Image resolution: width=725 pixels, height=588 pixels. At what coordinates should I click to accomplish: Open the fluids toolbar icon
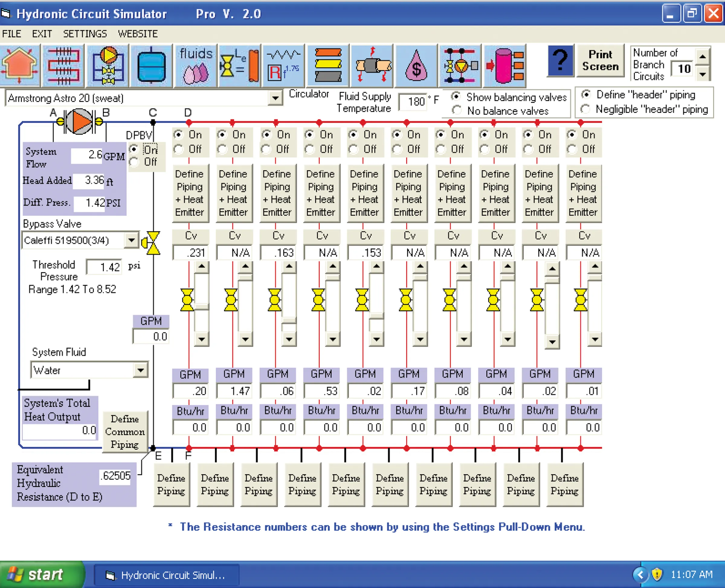[x=195, y=66]
